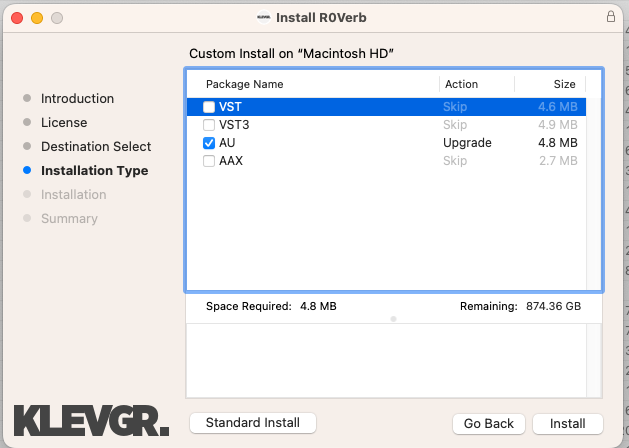Screen dimensions: 629x448
Task: Click the Upgrade action for AU
Action: pos(467,143)
